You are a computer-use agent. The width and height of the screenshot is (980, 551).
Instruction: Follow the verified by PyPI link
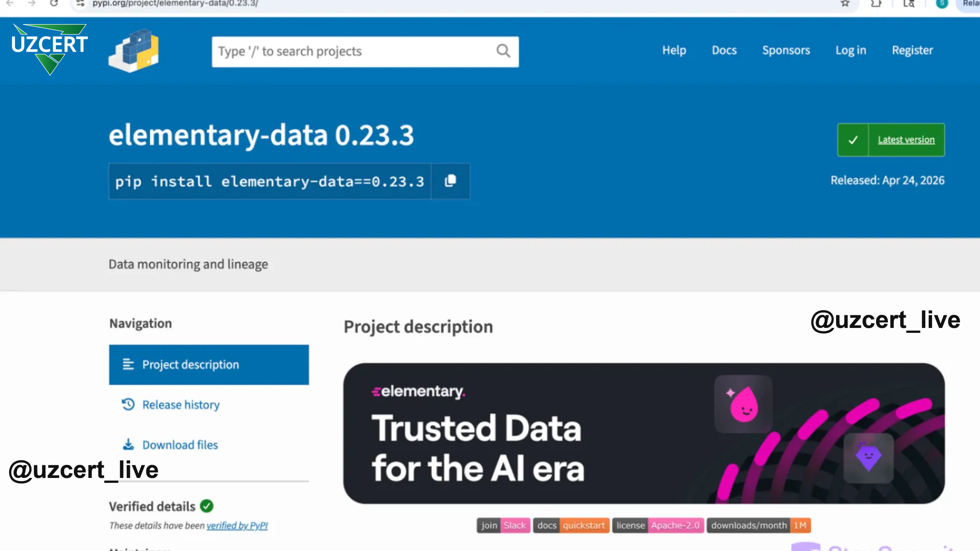pyautogui.click(x=237, y=525)
